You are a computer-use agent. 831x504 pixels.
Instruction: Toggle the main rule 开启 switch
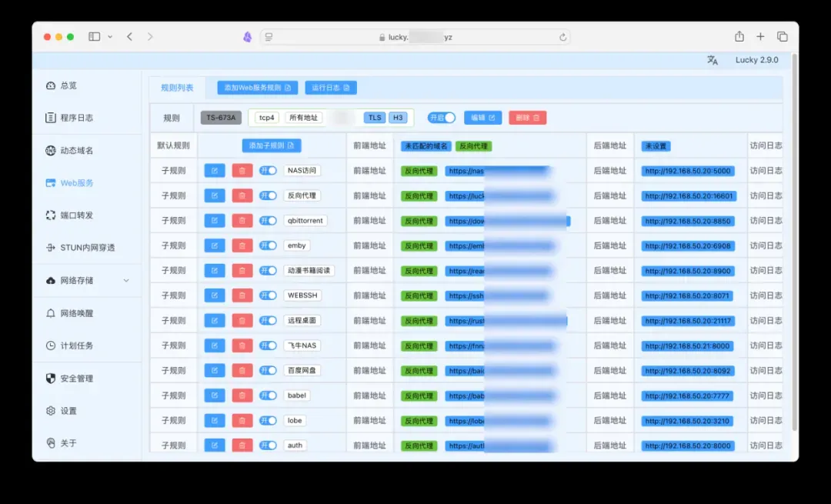coord(442,118)
